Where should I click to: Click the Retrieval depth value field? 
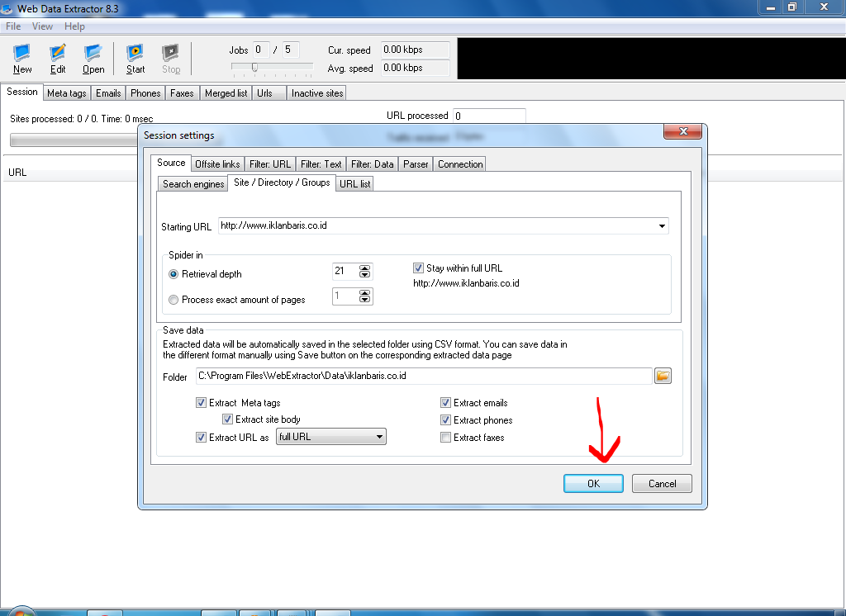(346, 272)
